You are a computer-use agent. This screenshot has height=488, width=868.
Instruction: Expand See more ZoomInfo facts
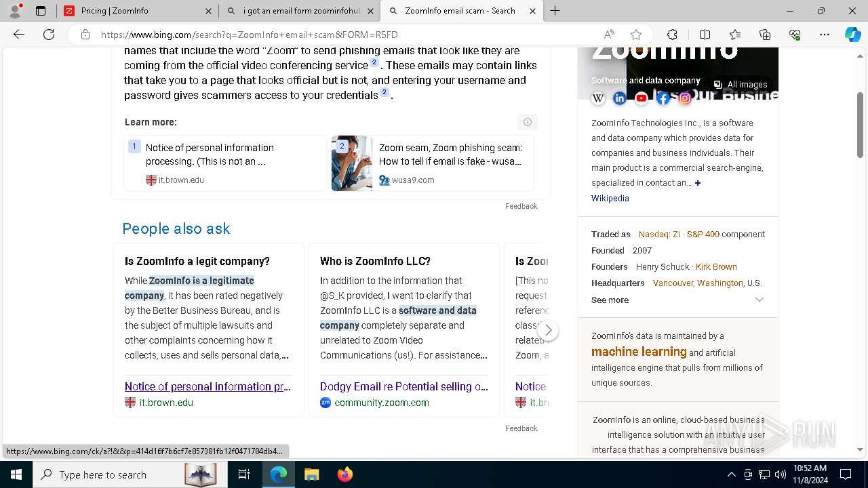pos(678,300)
